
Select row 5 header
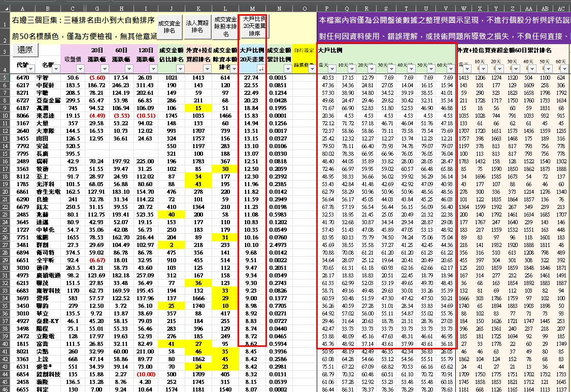click(x=5, y=78)
